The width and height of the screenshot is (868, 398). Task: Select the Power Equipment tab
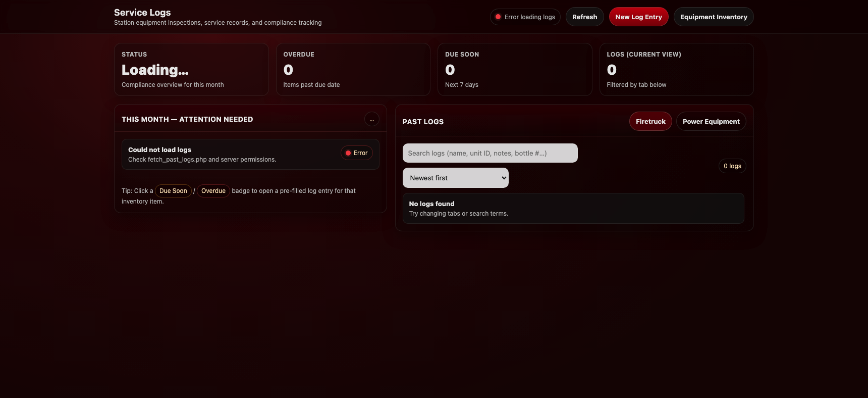pyautogui.click(x=711, y=122)
